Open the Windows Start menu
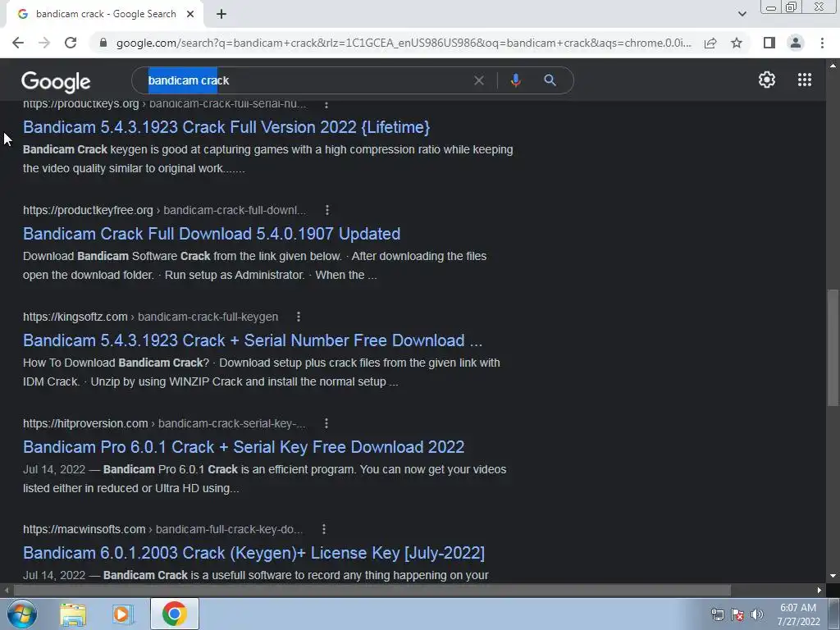Viewport: 840px width, 630px height. pos(21,614)
